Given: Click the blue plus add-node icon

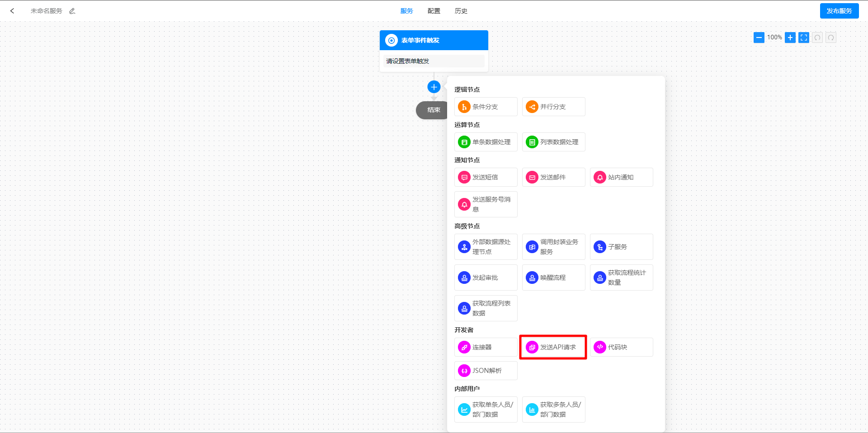Looking at the screenshot, I should [434, 87].
